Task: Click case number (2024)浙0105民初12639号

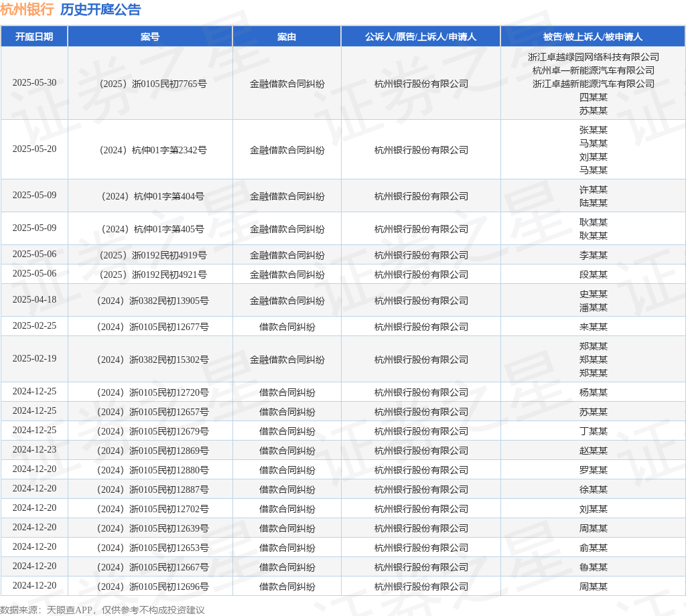Action: (153, 528)
